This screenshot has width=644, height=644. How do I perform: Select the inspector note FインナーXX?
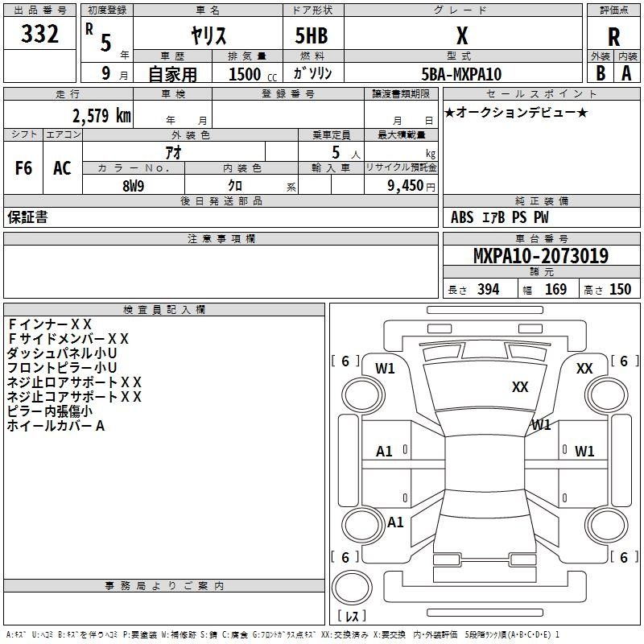[x=49, y=324]
